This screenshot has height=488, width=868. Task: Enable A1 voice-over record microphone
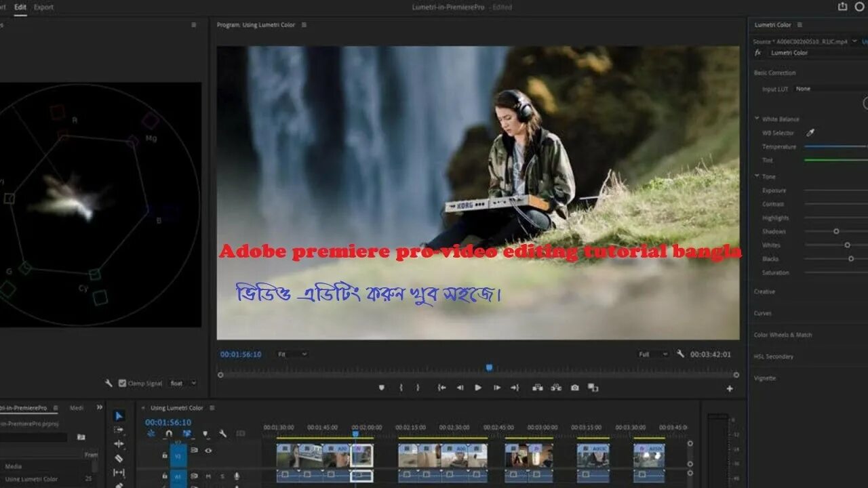tap(237, 476)
